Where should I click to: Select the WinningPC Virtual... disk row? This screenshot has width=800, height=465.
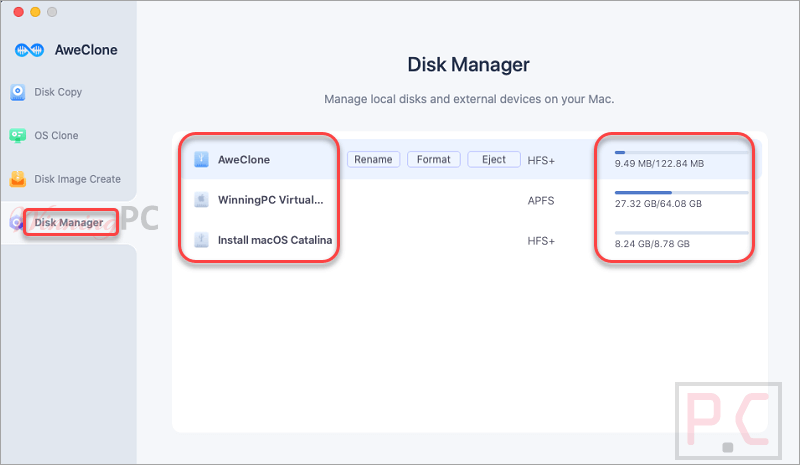[x=472, y=200]
